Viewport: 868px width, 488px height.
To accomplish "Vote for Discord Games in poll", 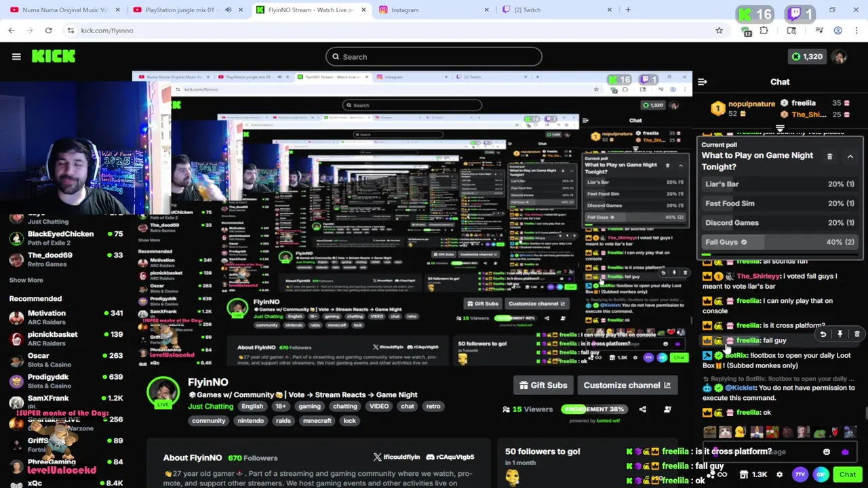I will click(x=780, y=223).
